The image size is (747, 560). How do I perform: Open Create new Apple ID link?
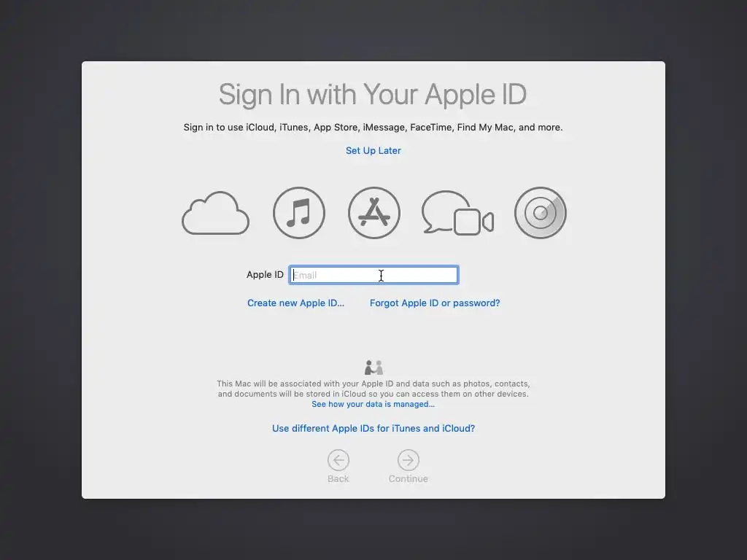pos(295,303)
